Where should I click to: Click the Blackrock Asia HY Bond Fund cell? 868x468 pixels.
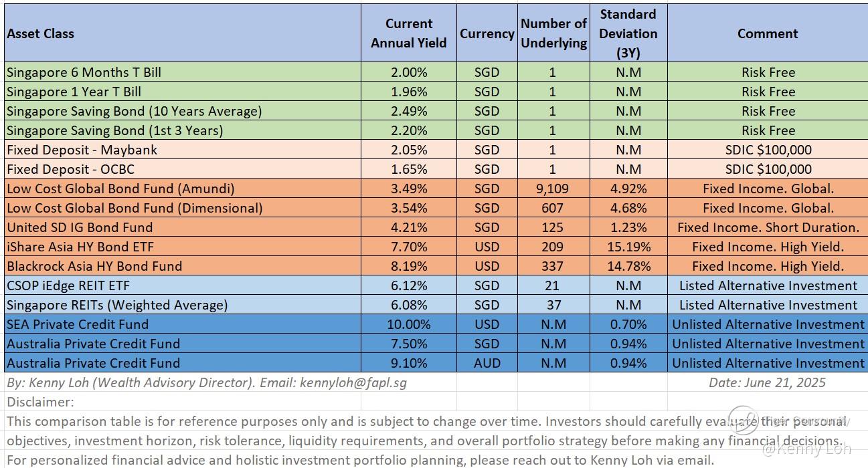pyautogui.click(x=94, y=266)
